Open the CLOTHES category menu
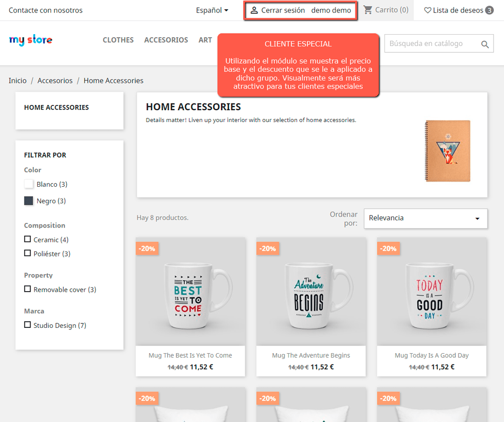Image resolution: width=504 pixels, height=422 pixels. tap(118, 40)
